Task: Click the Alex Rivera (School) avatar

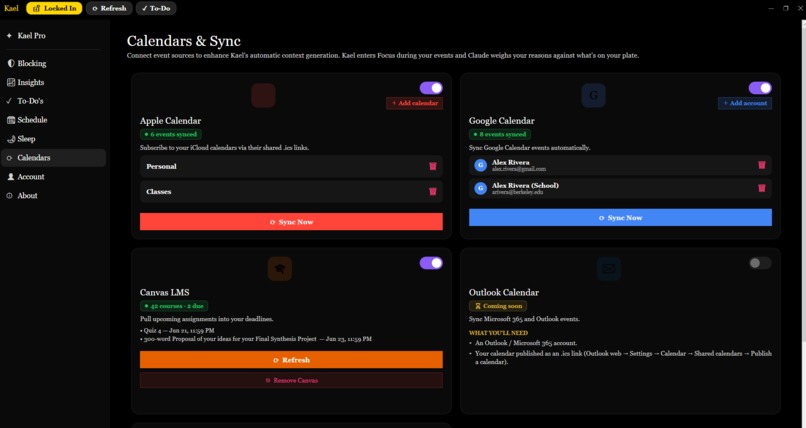Action: click(481, 189)
